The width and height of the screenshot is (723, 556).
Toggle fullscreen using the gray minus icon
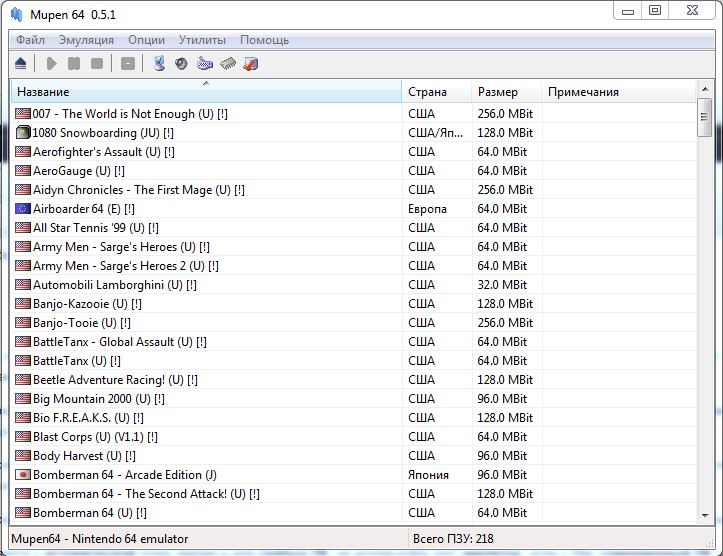128,64
